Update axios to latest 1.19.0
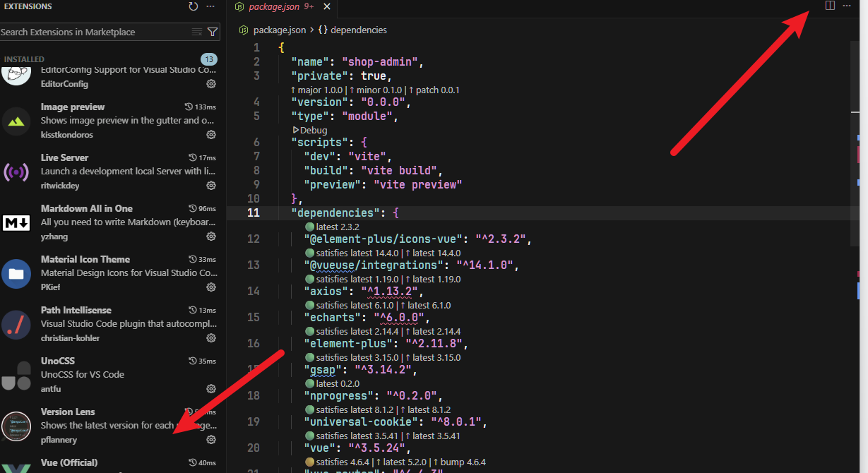Image resolution: width=868 pixels, height=473 pixels. [x=433, y=279]
